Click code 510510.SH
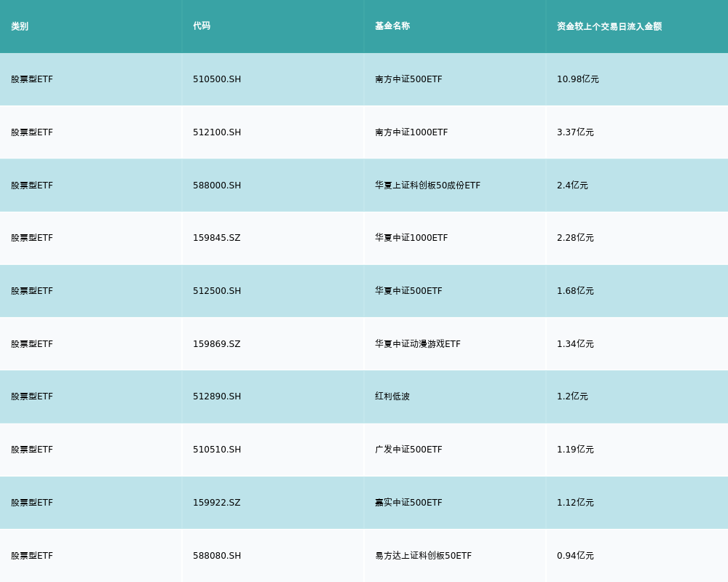 (x=217, y=450)
